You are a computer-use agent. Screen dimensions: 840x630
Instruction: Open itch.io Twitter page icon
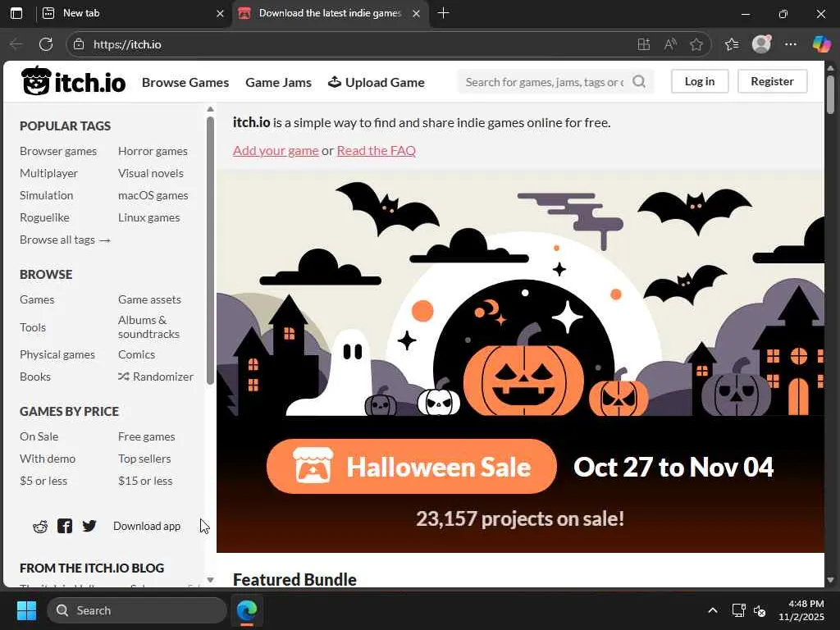(89, 526)
